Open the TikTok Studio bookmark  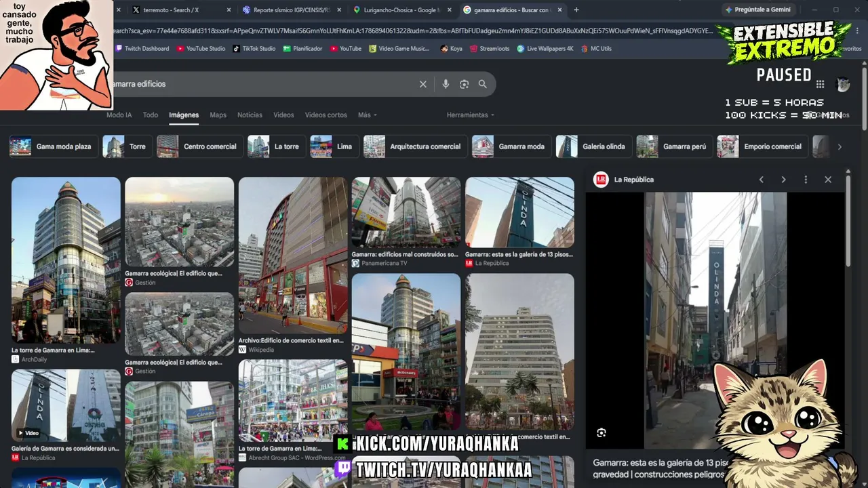[x=254, y=49]
